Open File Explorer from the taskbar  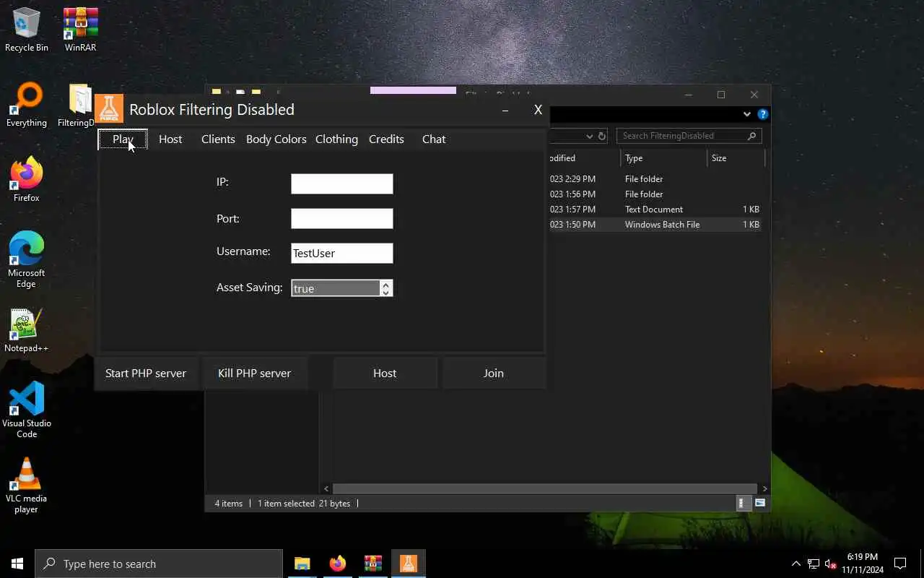pos(302,564)
